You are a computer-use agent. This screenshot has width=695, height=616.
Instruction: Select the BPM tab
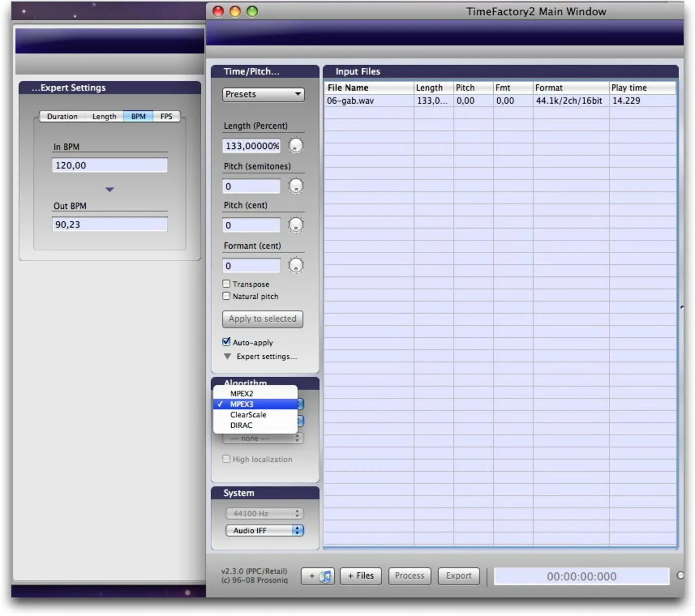tap(138, 117)
